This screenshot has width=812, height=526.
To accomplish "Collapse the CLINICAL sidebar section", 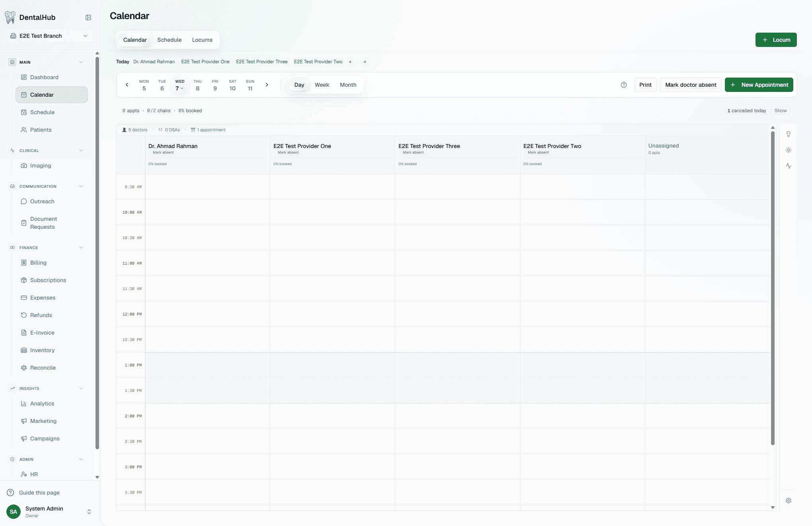I will pos(81,150).
